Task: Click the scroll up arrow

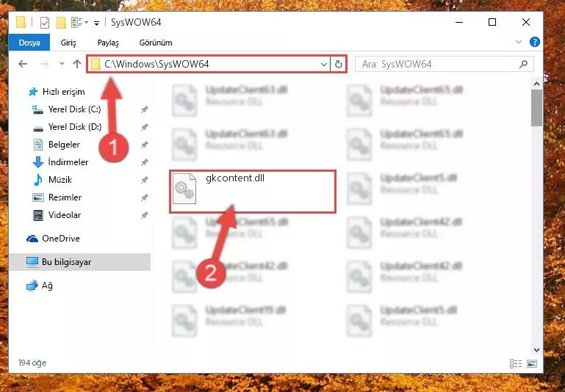Action: tap(536, 84)
